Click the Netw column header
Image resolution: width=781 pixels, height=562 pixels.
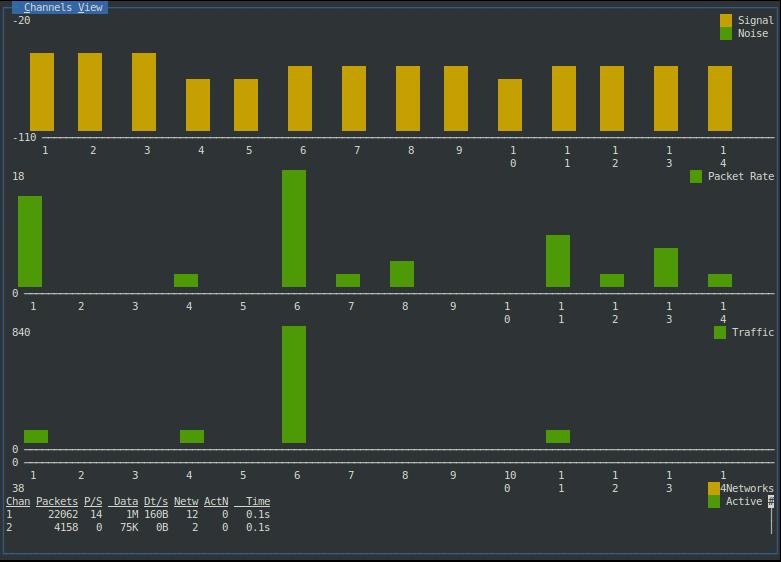(x=186, y=501)
